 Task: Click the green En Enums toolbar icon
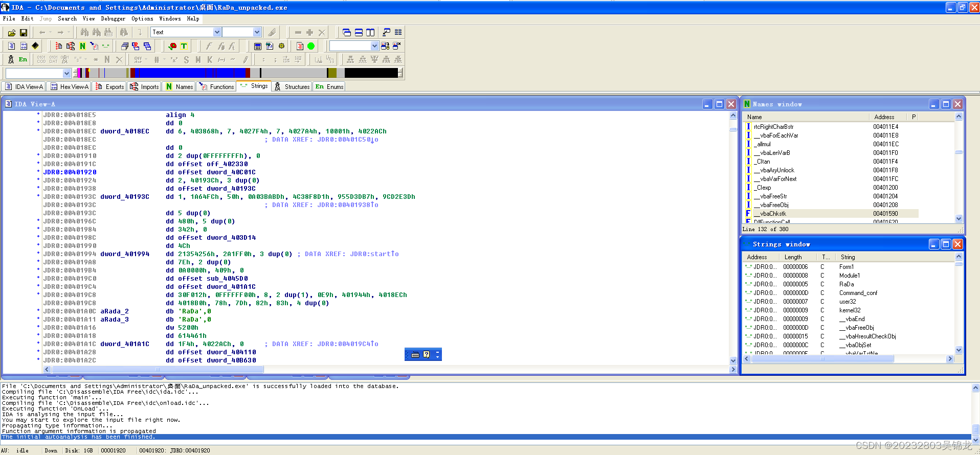(x=23, y=59)
